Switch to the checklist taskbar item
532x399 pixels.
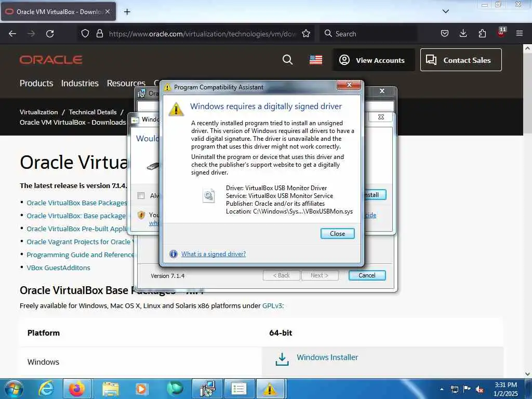[x=239, y=389]
